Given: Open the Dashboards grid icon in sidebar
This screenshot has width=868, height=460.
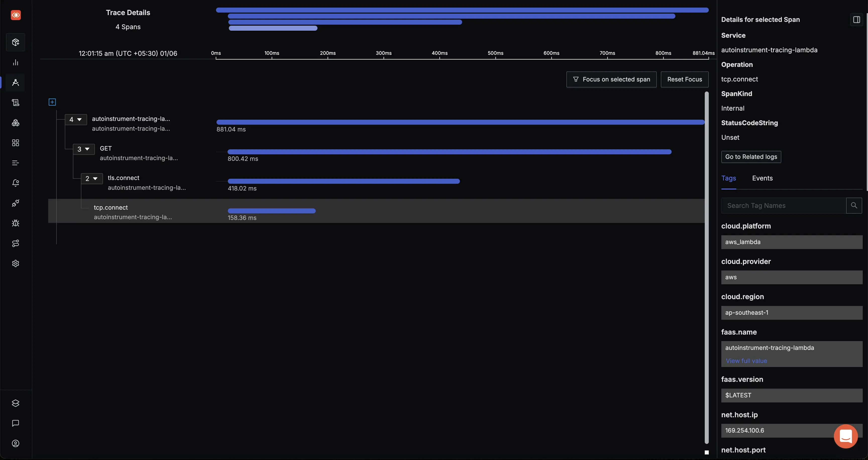Looking at the screenshot, I should click(16, 143).
